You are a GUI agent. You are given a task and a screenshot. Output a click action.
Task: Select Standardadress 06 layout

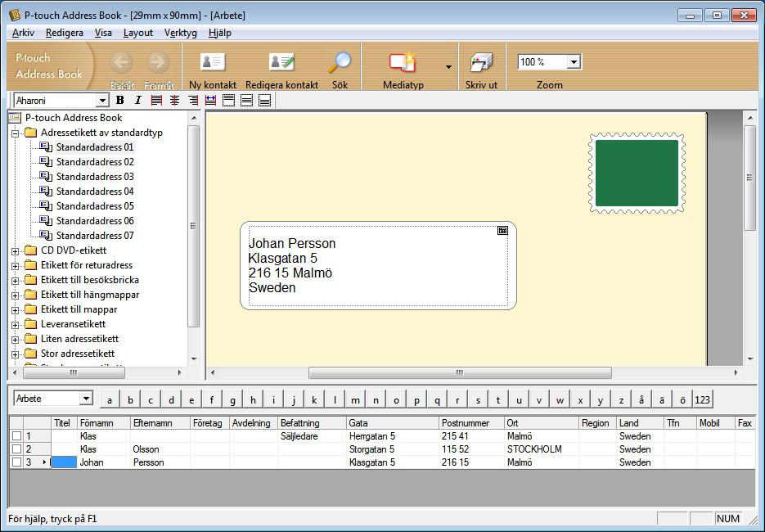(x=95, y=221)
